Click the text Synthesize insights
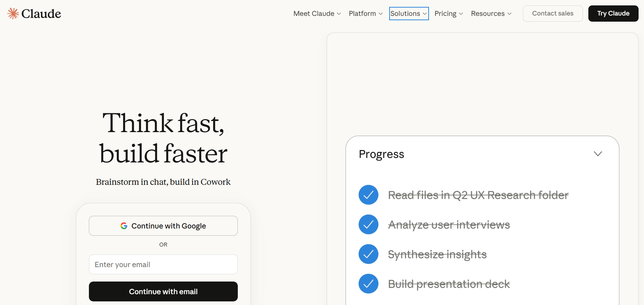The height and width of the screenshot is (305, 644). (x=437, y=254)
